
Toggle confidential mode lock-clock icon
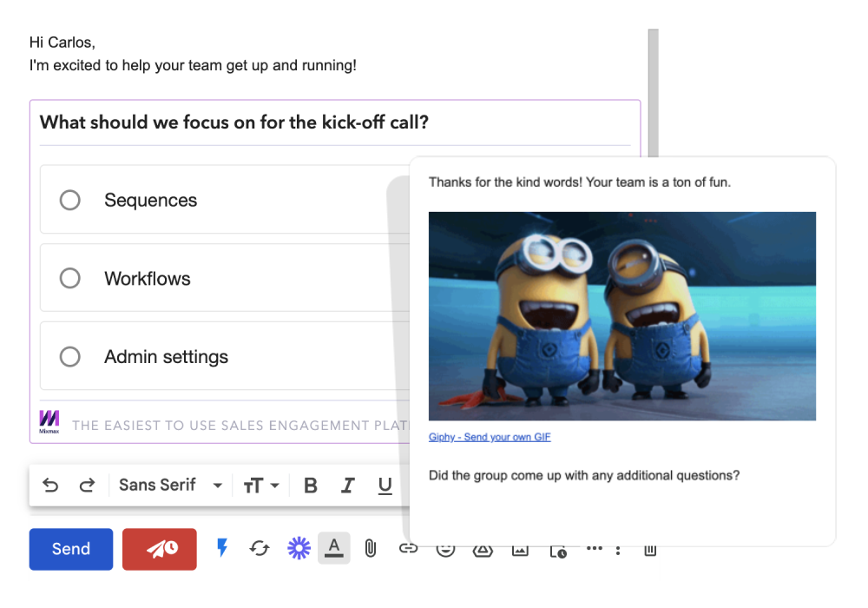click(558, 552)
